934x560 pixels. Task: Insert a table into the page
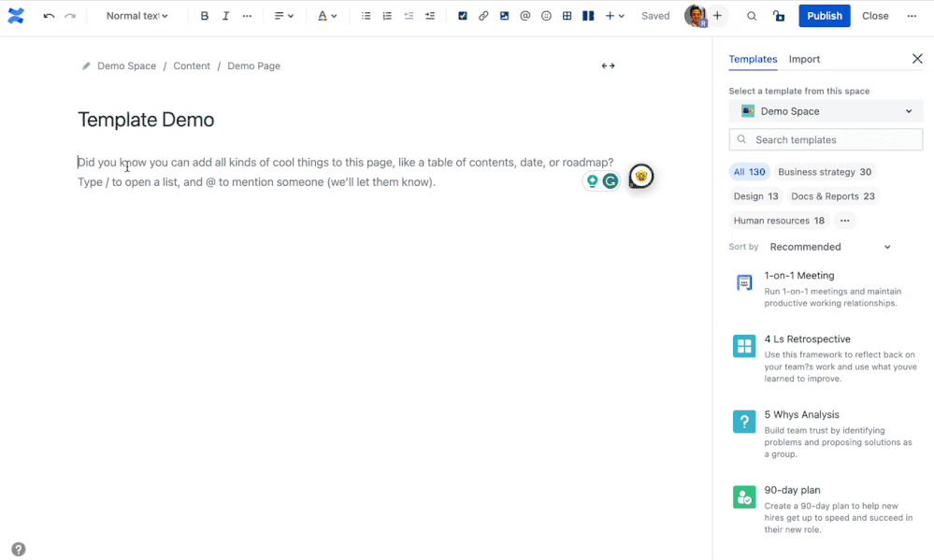[x=567, y=15]
